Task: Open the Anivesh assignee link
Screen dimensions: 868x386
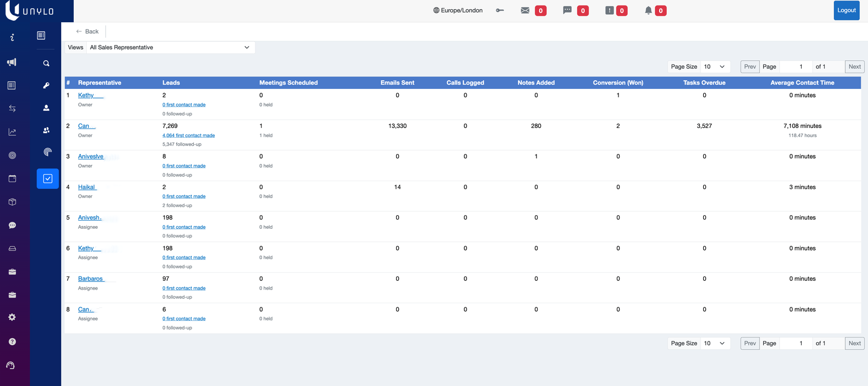Action: point(90,218)
